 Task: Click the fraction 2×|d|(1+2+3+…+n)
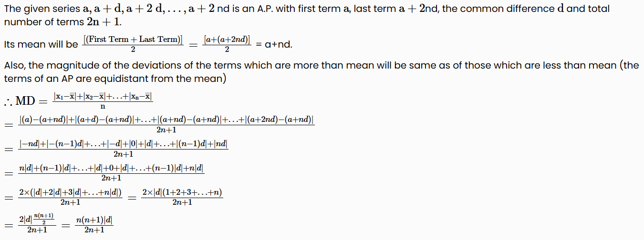(x=182, y=197)
